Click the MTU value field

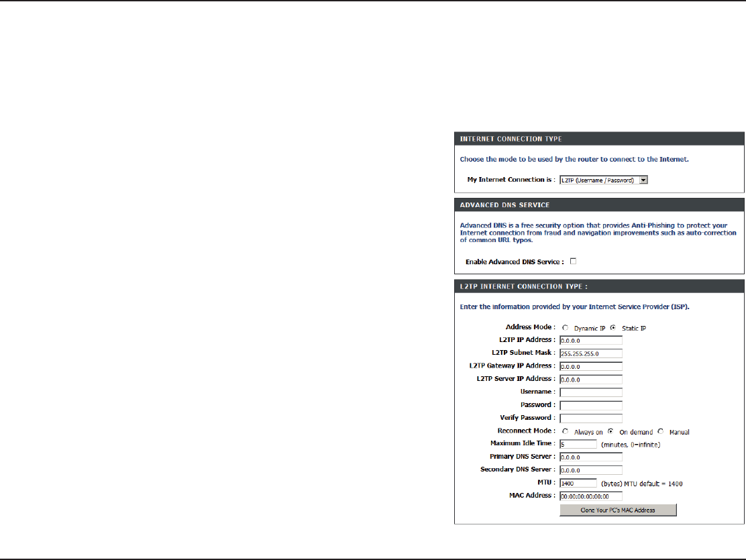pos(578,484)
